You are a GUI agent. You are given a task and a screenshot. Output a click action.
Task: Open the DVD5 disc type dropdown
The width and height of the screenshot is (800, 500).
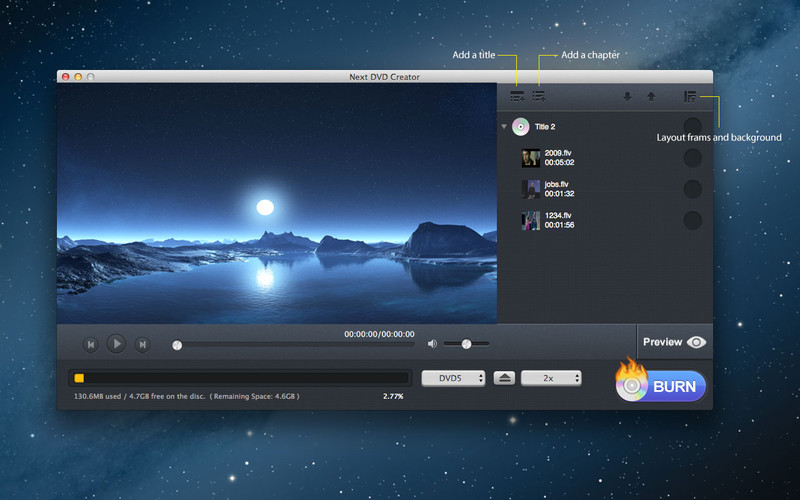453,378
